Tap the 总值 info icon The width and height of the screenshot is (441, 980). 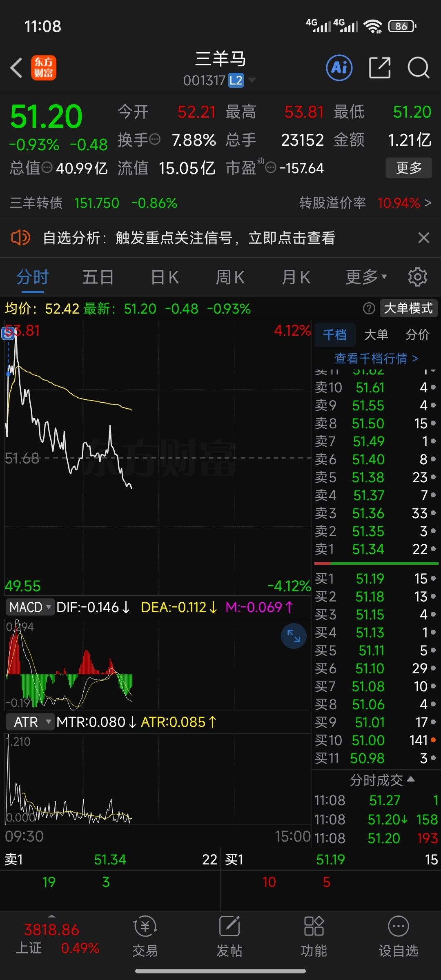coord(47,167)
